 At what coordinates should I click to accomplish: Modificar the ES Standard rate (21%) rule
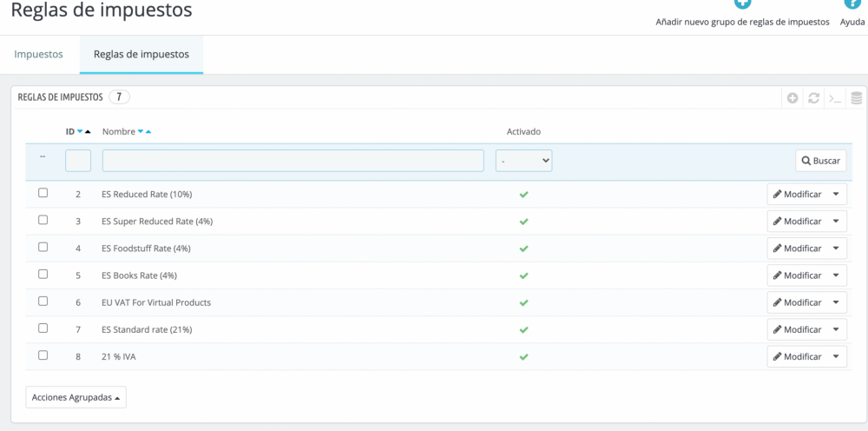click(x=797, y=329)
